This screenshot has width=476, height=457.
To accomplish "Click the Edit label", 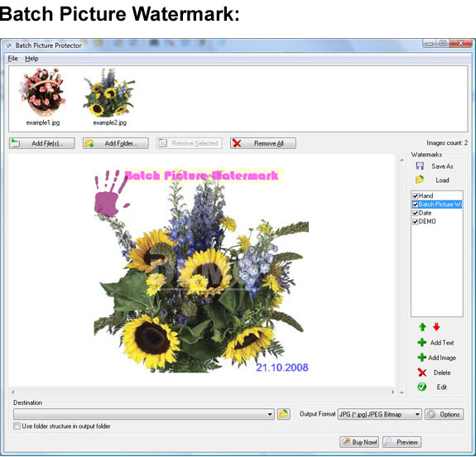I will tap(442, 387).
